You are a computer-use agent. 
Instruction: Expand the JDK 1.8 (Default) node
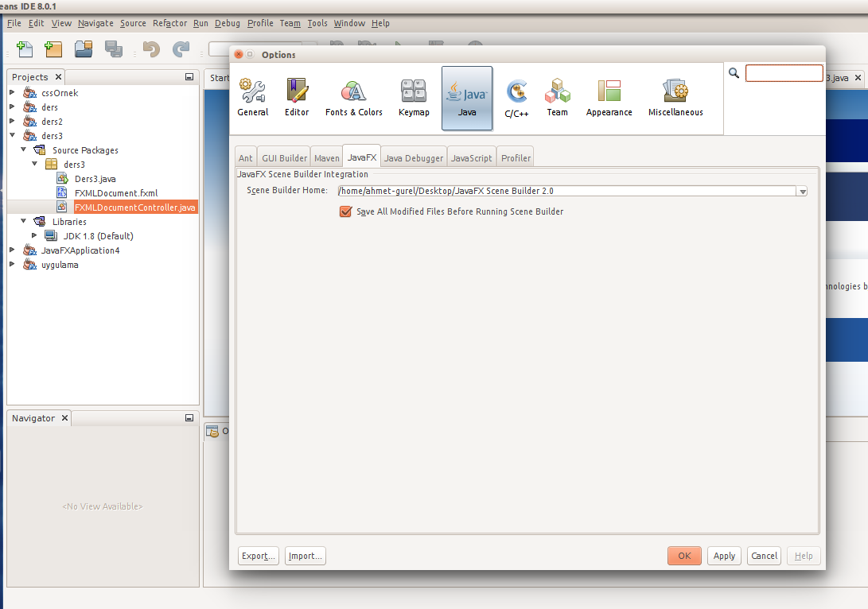34,235
